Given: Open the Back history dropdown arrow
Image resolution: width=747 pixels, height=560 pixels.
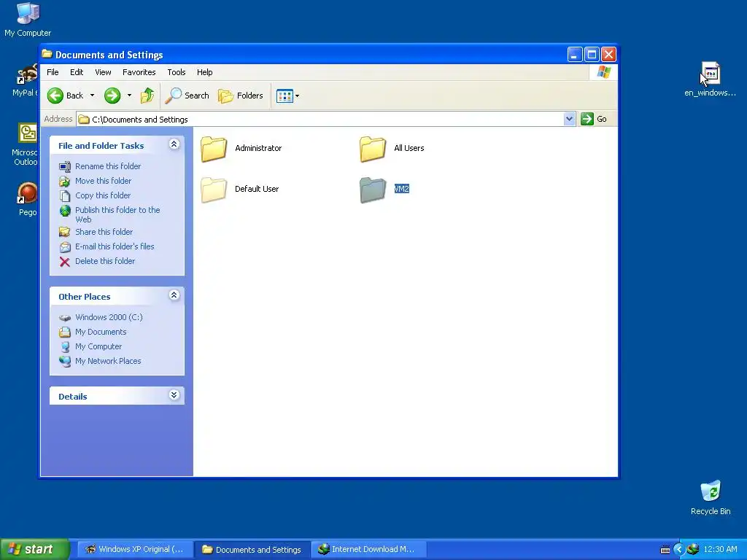Looking at the screenshot, I should pos(92,96).
